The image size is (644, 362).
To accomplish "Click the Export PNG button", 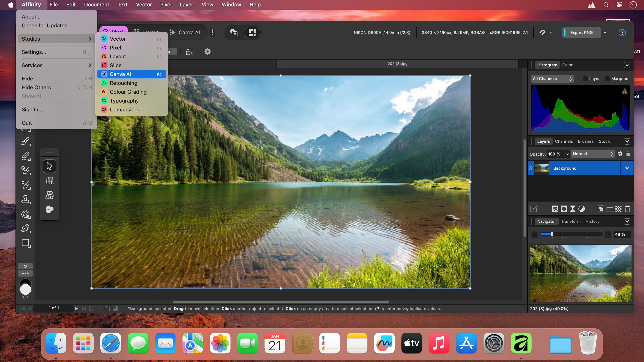I will click(581, 32).
